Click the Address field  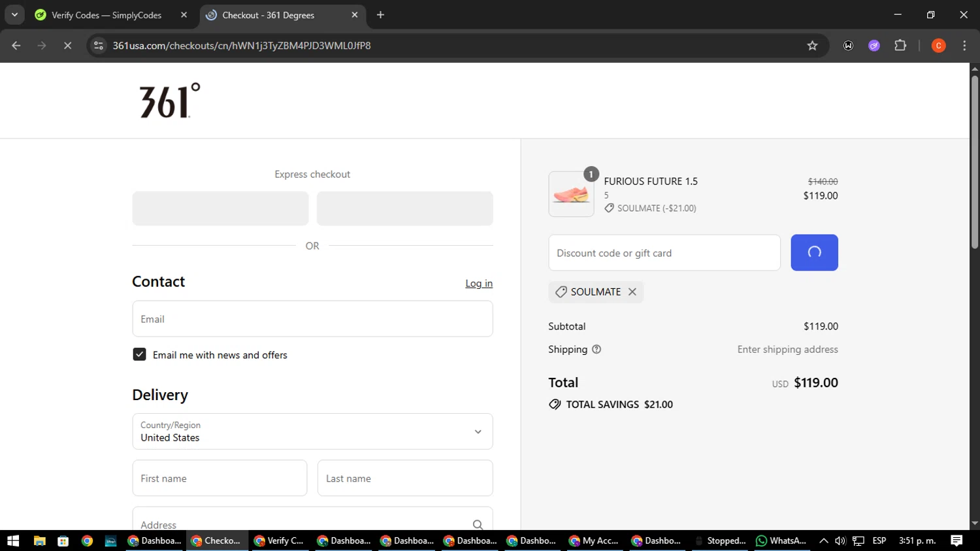312,520
